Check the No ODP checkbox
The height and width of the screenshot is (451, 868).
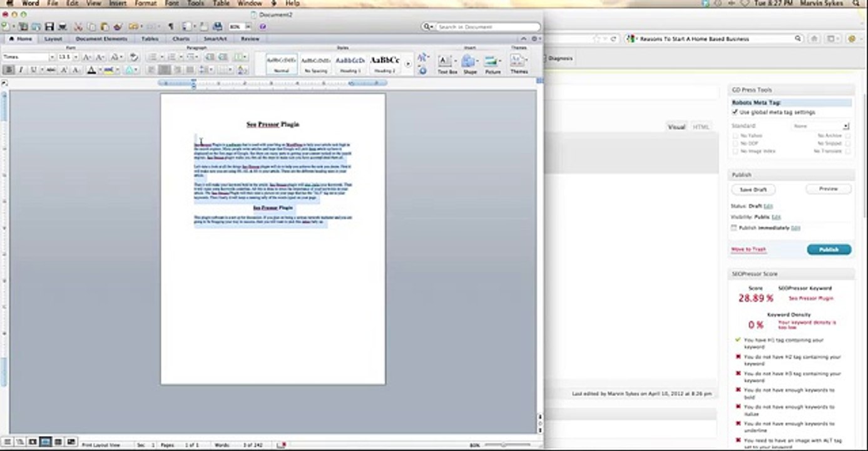[736, 143]
